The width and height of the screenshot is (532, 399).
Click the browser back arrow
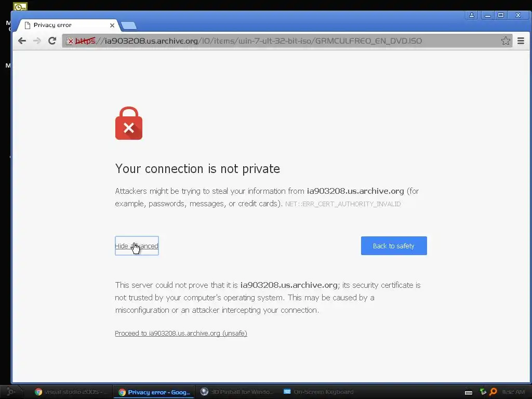click(22, 41)
